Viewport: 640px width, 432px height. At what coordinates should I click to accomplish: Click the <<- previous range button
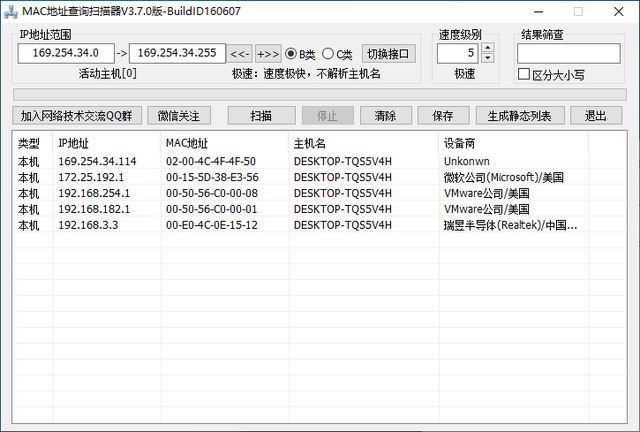[240, 54]
